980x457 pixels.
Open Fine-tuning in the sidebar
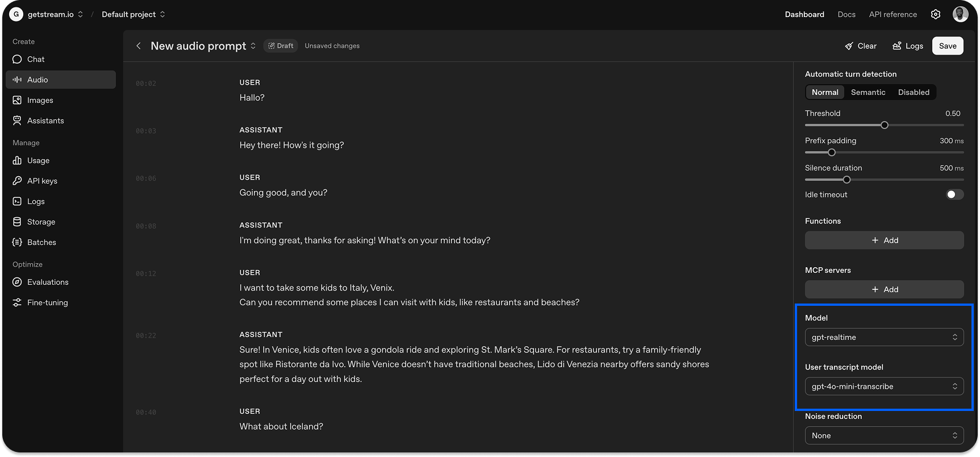click(x=47, y=302)
